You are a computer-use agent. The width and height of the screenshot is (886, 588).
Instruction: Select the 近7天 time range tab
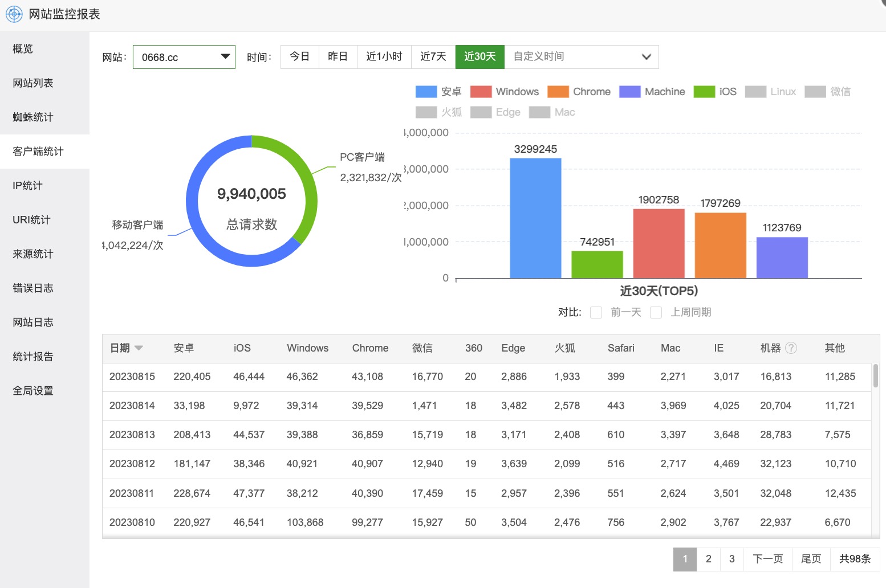tap(433, 57)
